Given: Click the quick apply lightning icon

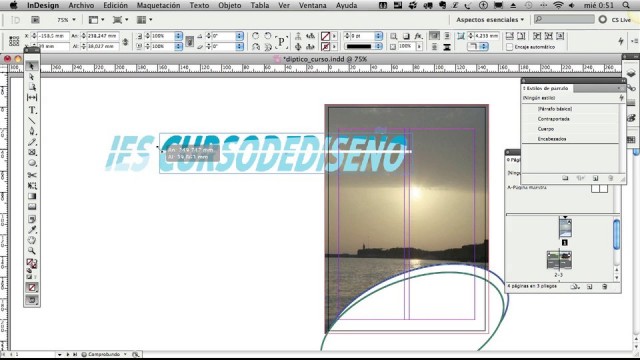Looking at the screenshot, I should coord(621,41).
